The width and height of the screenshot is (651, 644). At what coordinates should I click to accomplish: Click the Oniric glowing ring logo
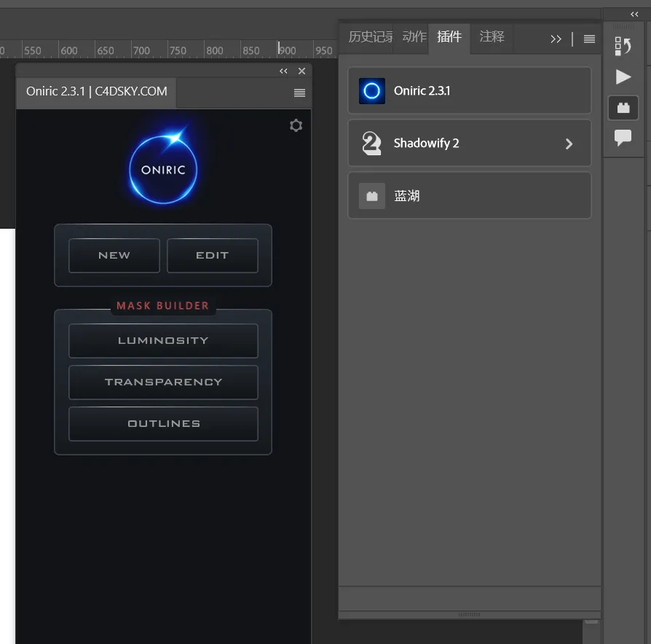tap(163, 170)
